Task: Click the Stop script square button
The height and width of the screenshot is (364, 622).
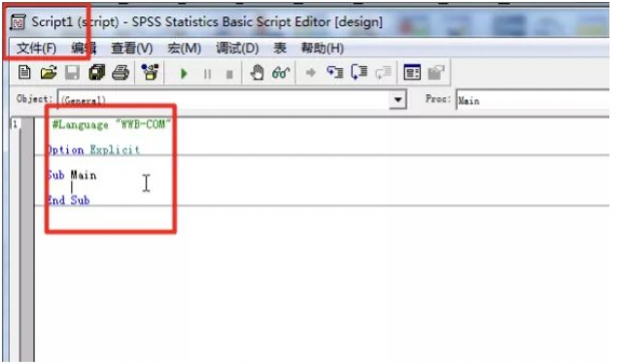Action: (229, 74)
